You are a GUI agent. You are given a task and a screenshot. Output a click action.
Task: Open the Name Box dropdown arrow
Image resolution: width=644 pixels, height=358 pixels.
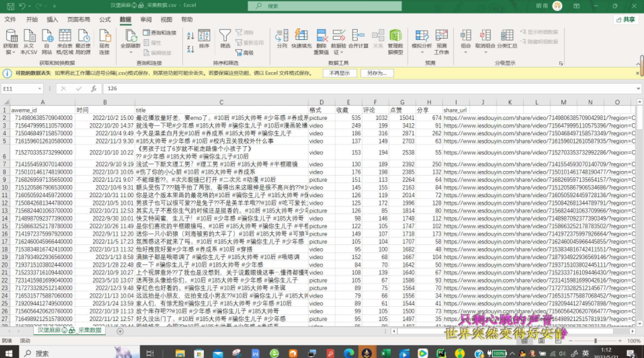pos(39,89)
